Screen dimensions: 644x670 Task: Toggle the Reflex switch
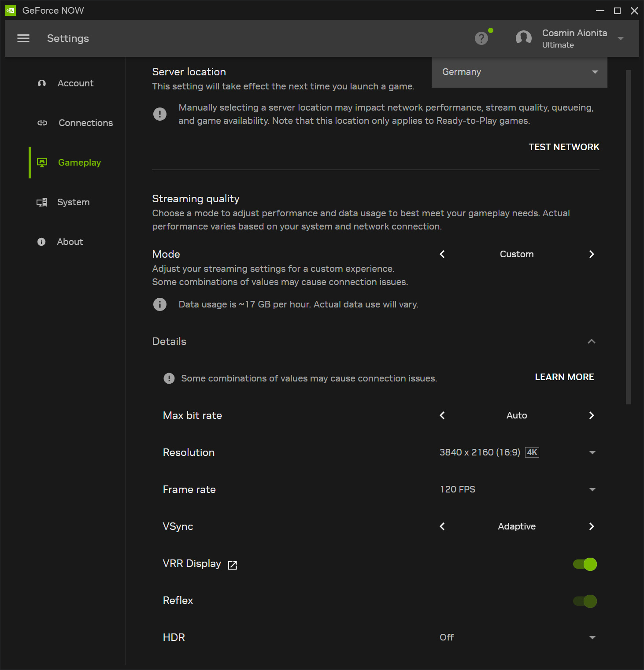tap(585, 601)
